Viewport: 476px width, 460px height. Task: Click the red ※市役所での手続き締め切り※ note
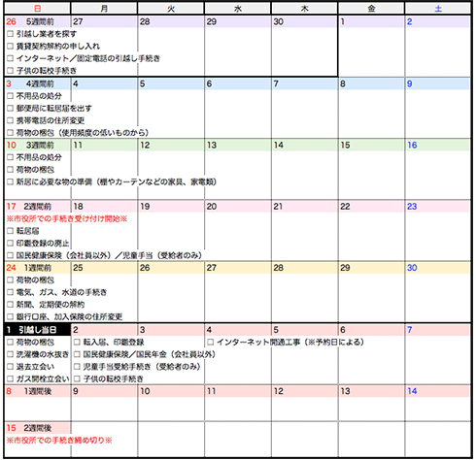pos(59,441)
